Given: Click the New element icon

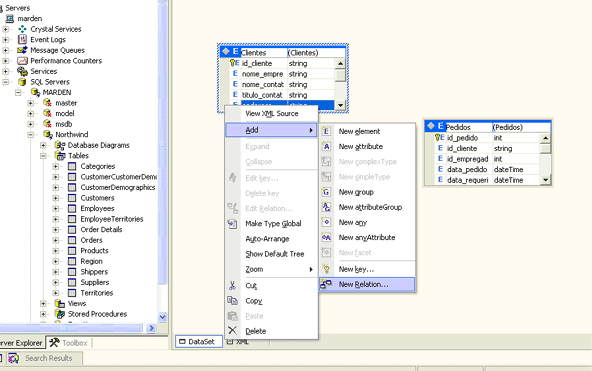Looking at the screenshot, I should (326, 131).
